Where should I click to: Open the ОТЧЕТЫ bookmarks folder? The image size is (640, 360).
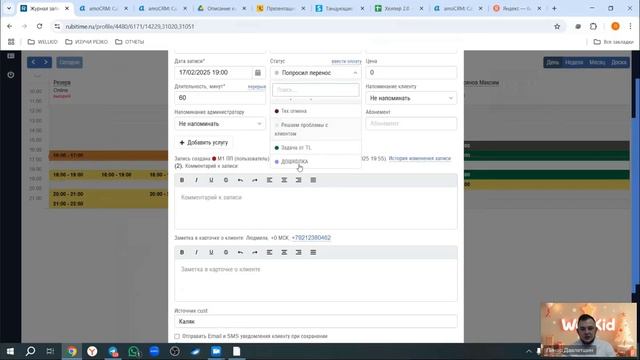pos(130,42)
